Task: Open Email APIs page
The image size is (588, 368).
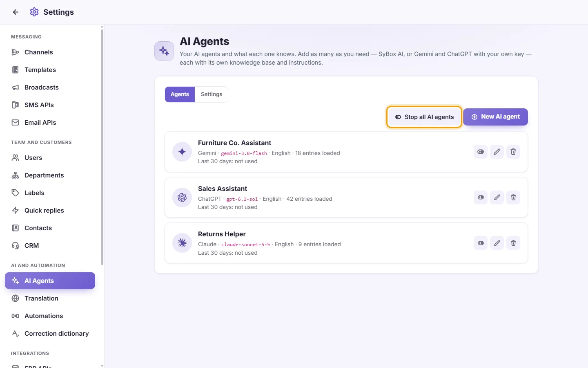Action: (50, 123)
